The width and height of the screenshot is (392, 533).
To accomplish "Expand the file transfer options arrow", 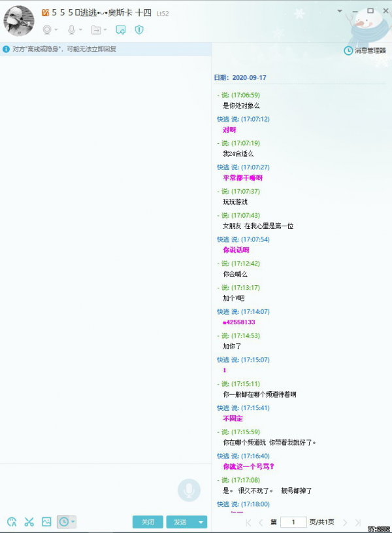I will pos(105,30).
